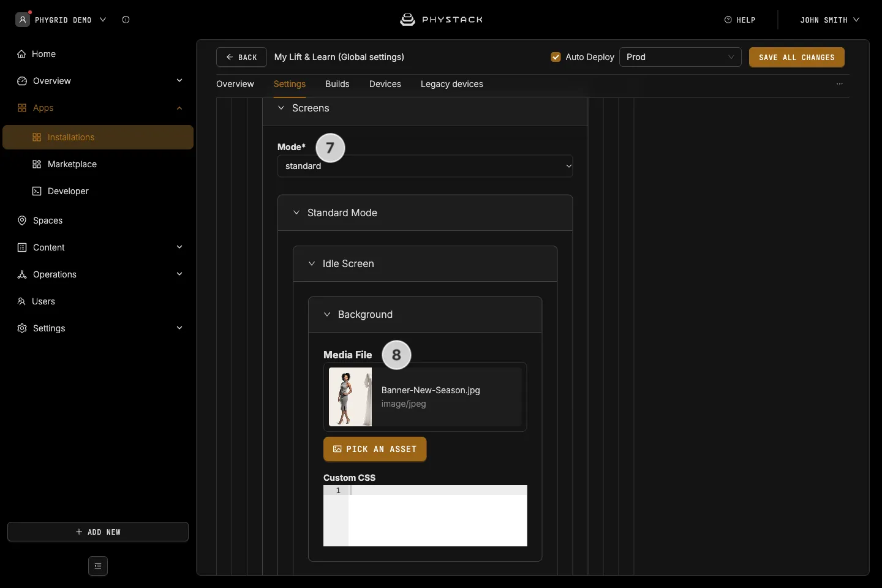The image size is (882, 588).
Task: Collapse the Apps sidebar menu chevron
Action: tap(179, 108)
